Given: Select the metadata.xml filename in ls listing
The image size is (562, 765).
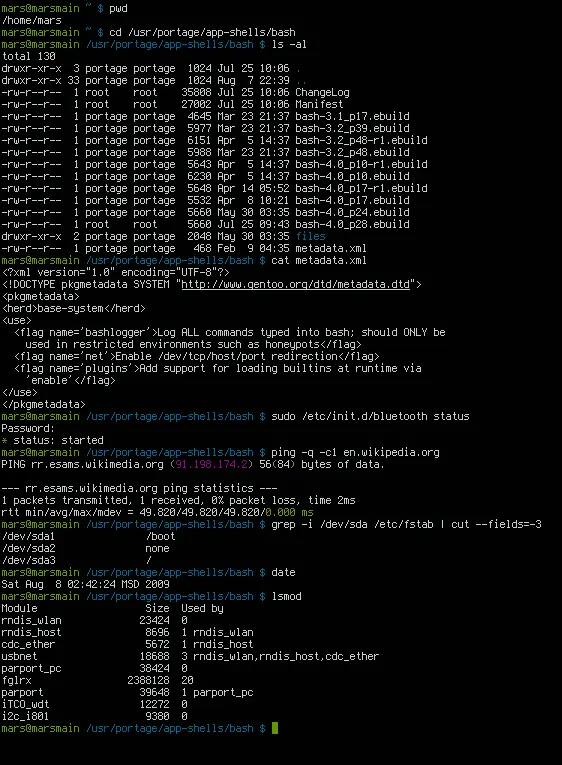Looking at the screenshot, I should click(x=331, y=248).
